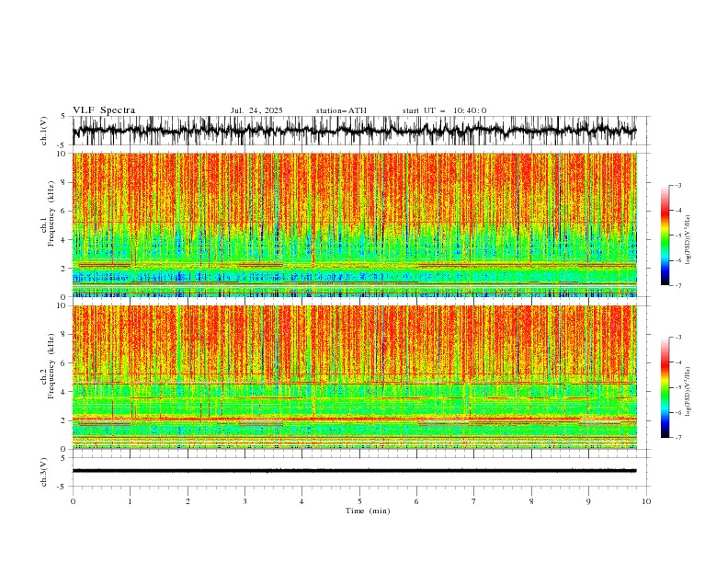Click the 'start UT = 10:40:0' text
Image resolution: width=728 pixels, height=563 pixels.
pos(444,110)
